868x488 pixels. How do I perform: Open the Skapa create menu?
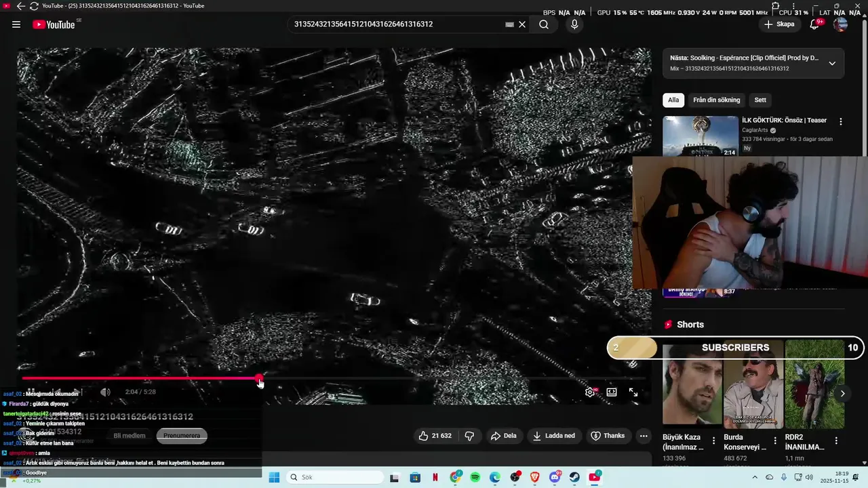click(779, 24)
